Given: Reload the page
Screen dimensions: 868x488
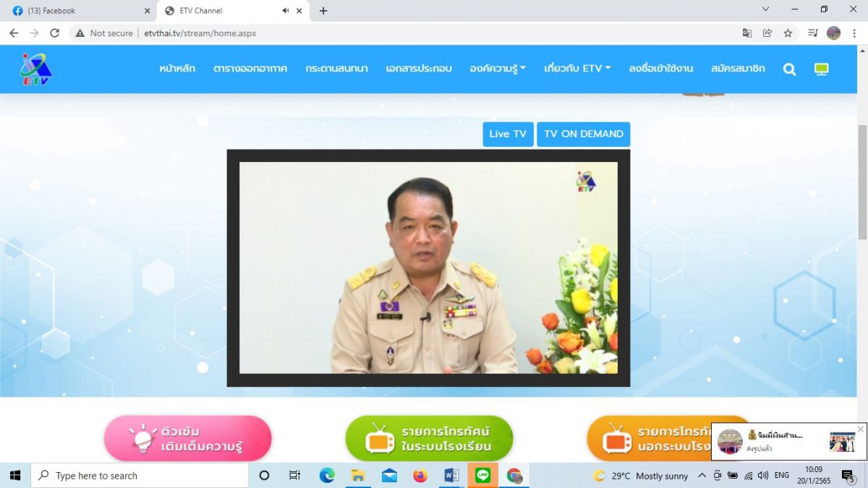Looking at the screenshot, I should coord(54,33).
